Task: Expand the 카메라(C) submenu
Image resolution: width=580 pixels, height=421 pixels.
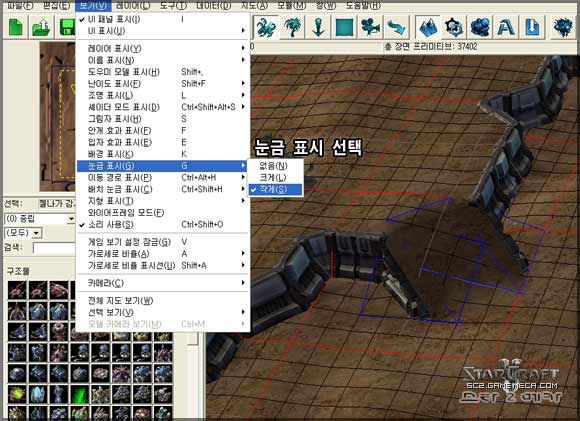Action: pyautogui.click(x=163, y=283)
